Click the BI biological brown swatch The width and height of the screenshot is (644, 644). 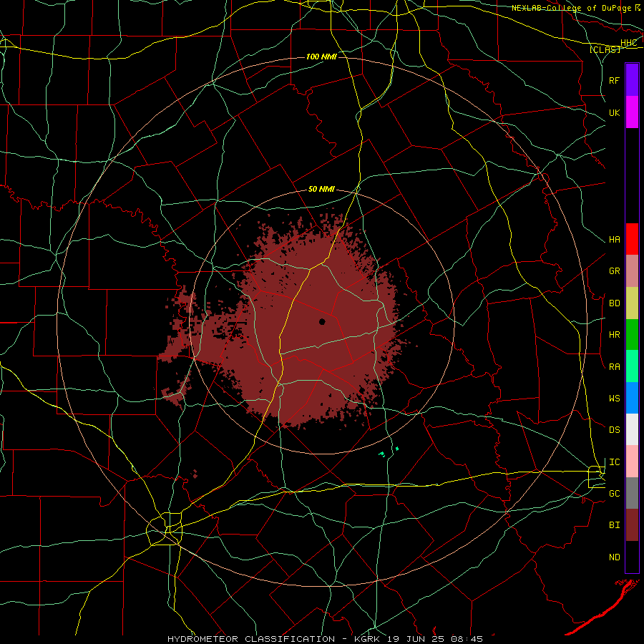point(632,525)
